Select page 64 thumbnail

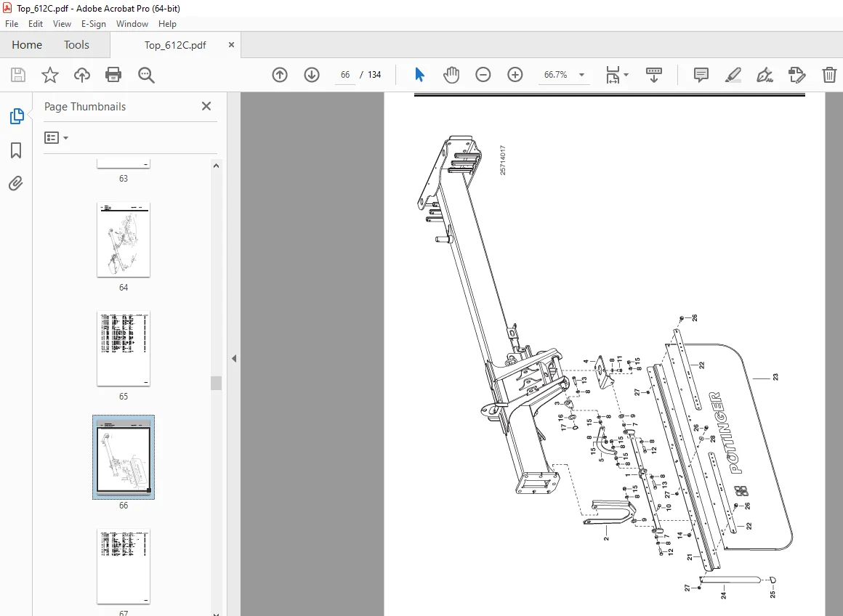point(123,240)
